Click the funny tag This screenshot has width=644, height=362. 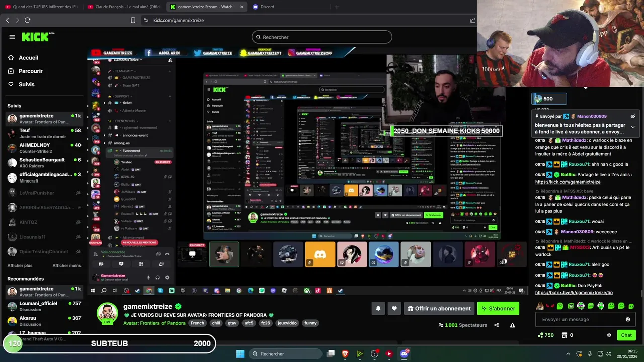pyautogui.click(x=311, y=323)
